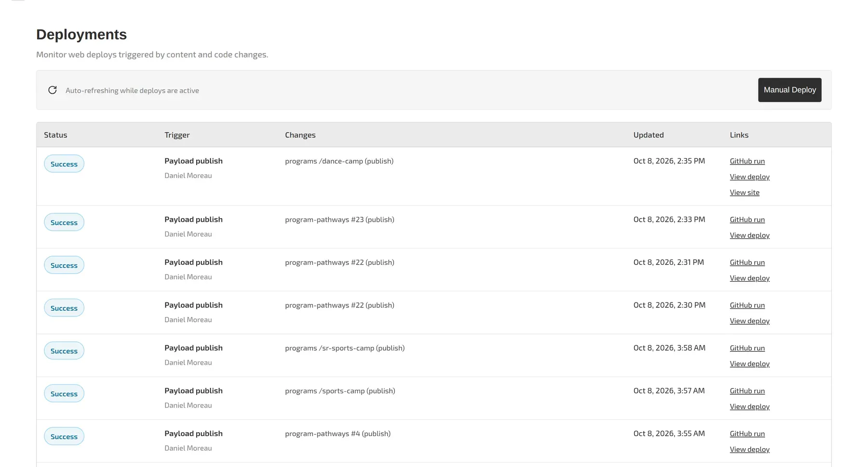868x467 pixels.
Task: Open GitHub run for programs /sports-camp
Action: [747, 391]
